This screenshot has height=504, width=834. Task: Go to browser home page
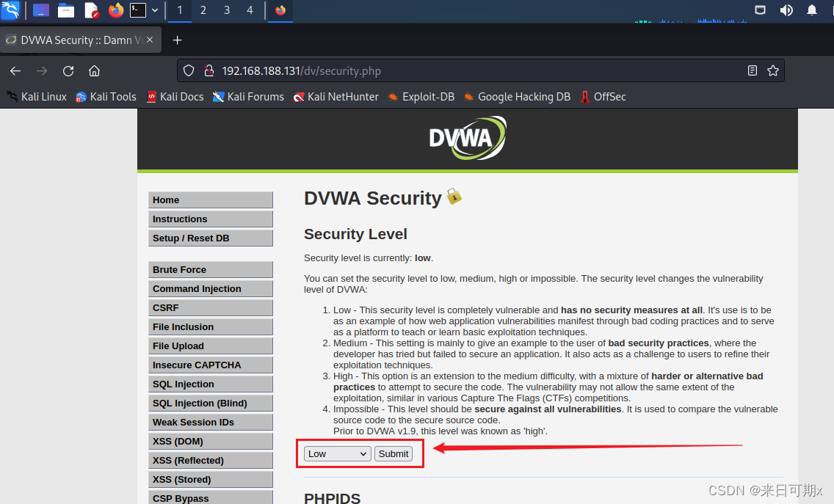(x=94, y=70)
